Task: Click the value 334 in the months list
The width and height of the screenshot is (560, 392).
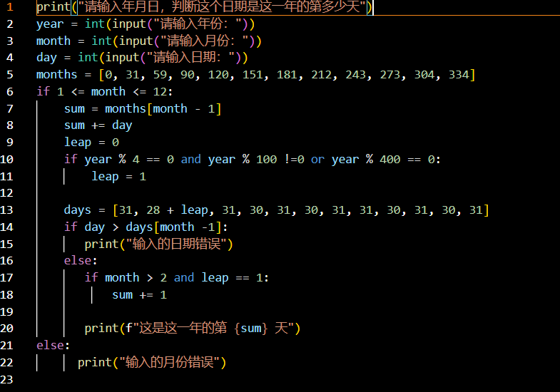Action: coord(459,75)
